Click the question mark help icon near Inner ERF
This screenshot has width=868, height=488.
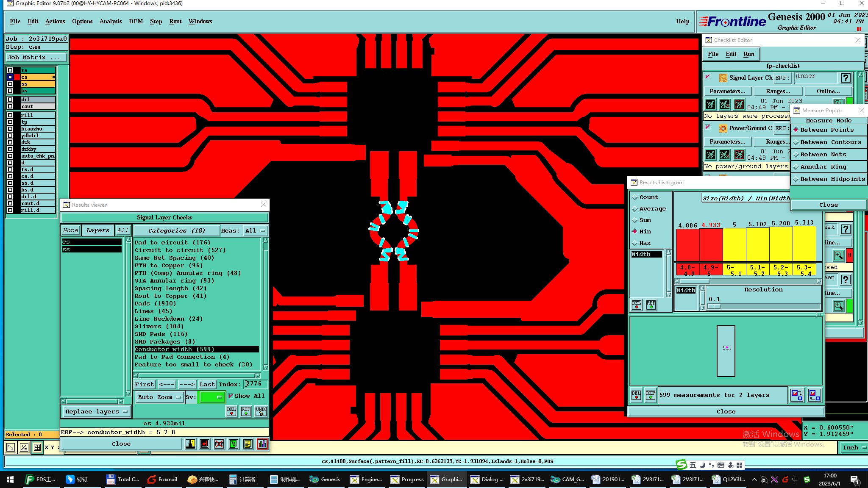coord(846,78)
